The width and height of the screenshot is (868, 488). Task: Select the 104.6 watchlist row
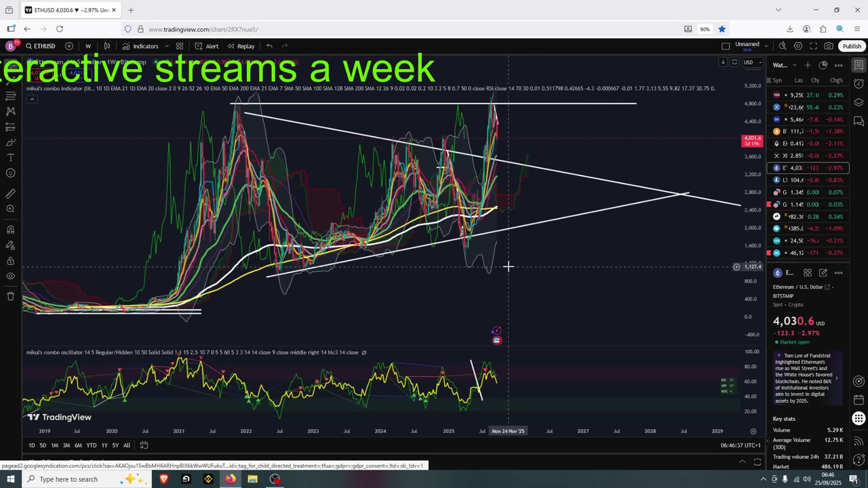[x=810, y=180]
